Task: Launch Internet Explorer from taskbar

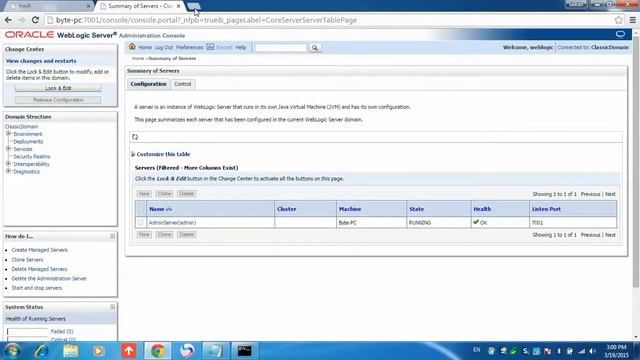Action: 41,351
